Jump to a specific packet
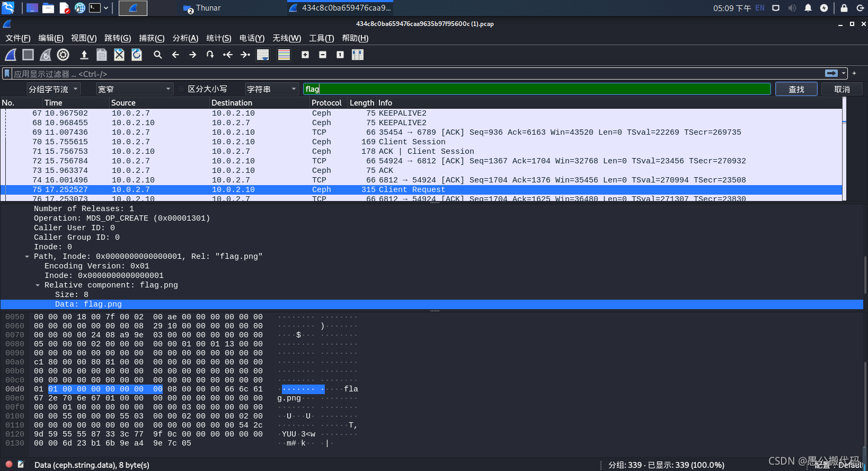The image size is (868, 471). pos(210,55)
